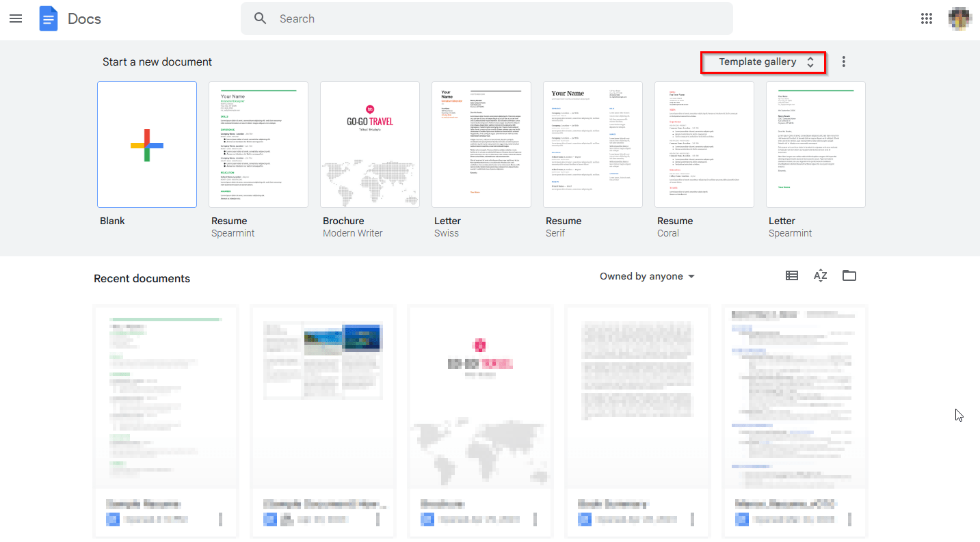Viewport: 980px width, 542px height.
Task: Open the AZ sort options
Action: point(821,275)
